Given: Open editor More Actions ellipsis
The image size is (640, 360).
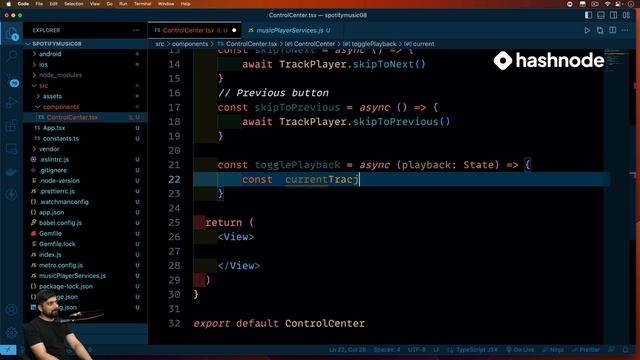Looking at the screenshot, I should click(x=625, y=30).
